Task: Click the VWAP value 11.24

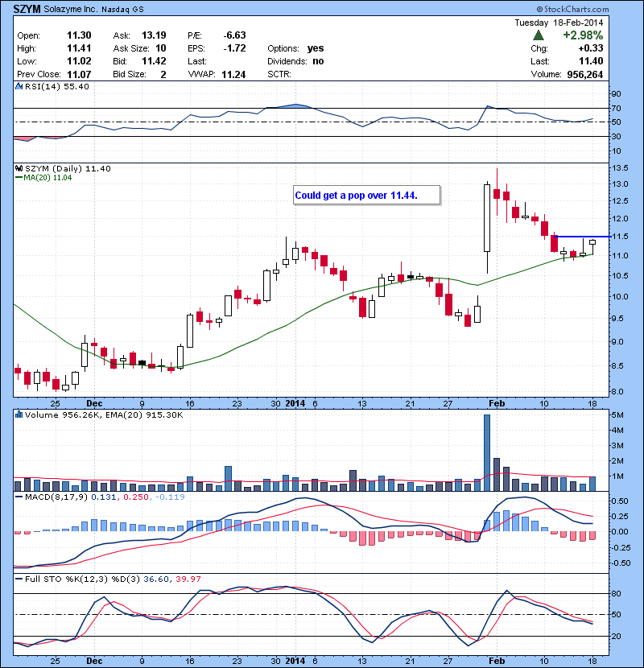Action: coord(233,75)
